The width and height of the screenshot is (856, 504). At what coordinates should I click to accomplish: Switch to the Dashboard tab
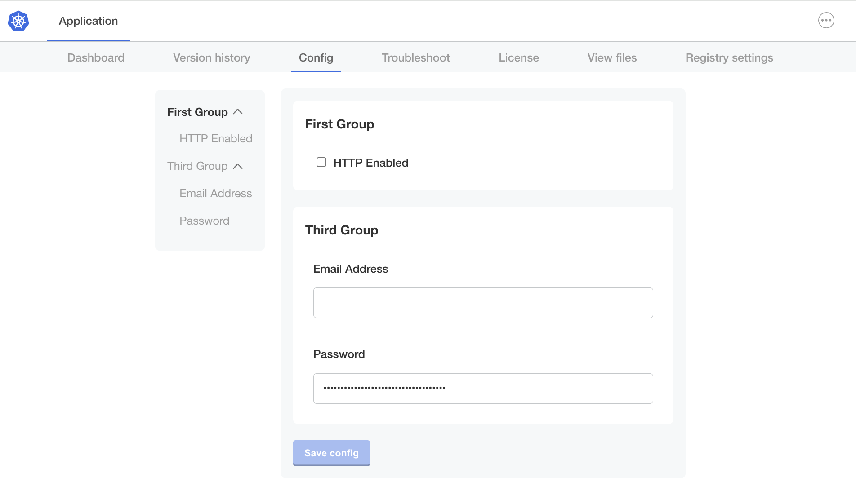[96, 57]
